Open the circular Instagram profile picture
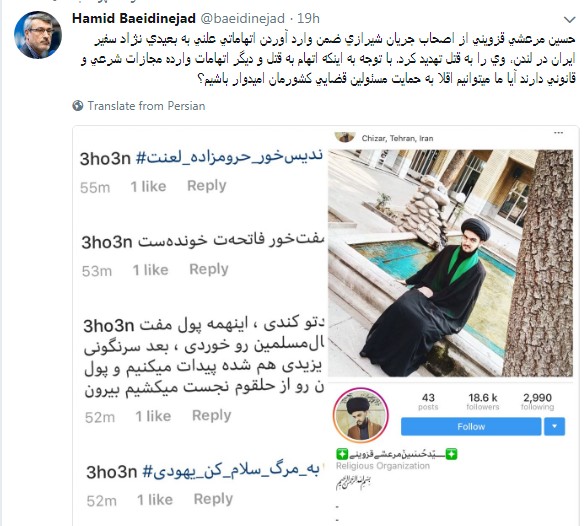This screenshot has height=526, width=588. click(361, 415)
